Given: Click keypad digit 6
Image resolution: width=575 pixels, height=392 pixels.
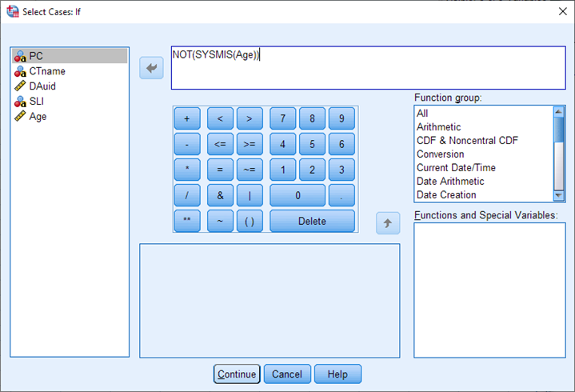Looking at the screenshot, I should 341,144.
